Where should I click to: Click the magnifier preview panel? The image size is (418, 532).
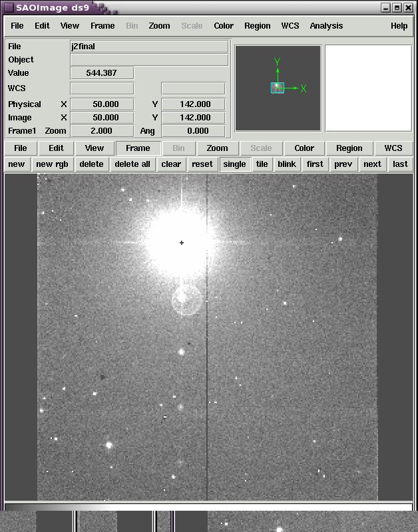point(369,88)
